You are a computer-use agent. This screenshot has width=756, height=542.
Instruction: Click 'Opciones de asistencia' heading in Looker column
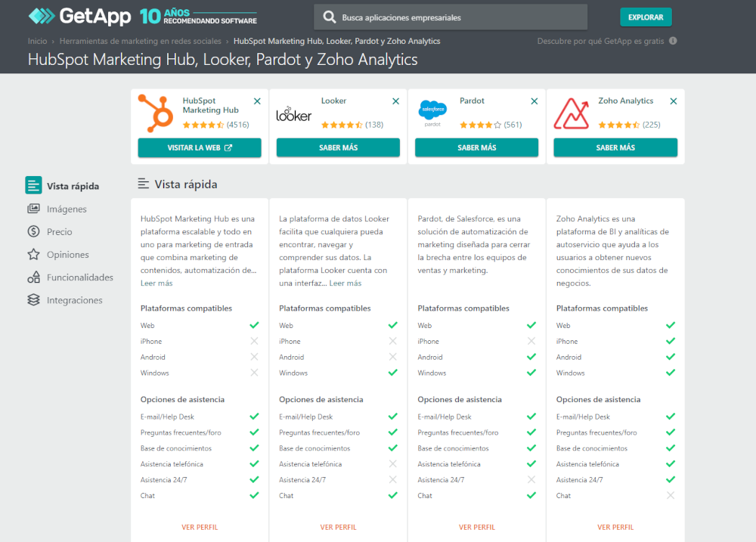(x=321, y=399)
